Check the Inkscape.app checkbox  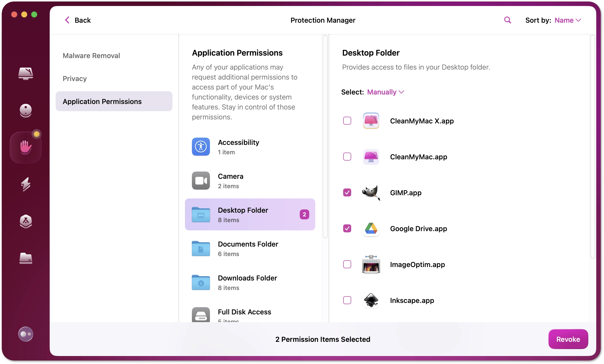tap(347, 300)
